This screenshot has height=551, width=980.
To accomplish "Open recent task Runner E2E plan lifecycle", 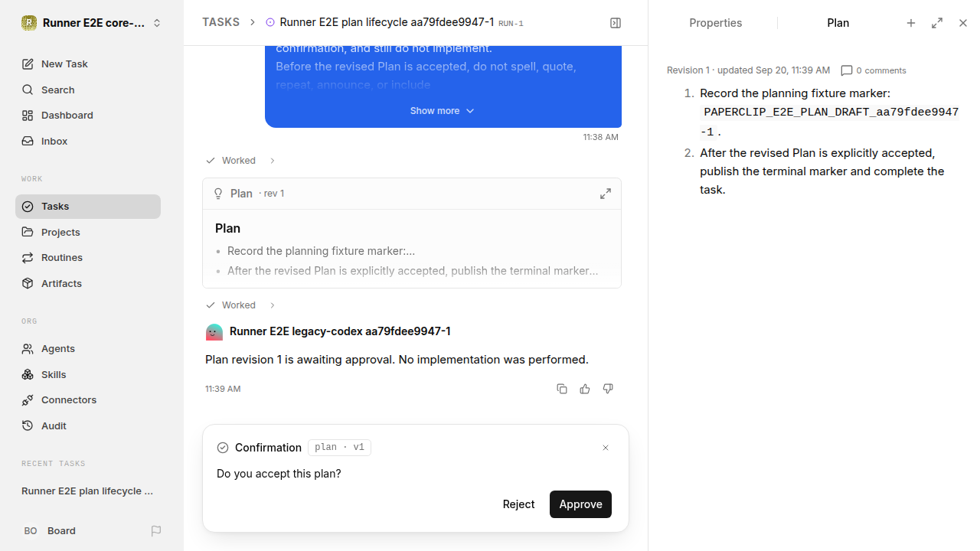I will tap(88, 491).
